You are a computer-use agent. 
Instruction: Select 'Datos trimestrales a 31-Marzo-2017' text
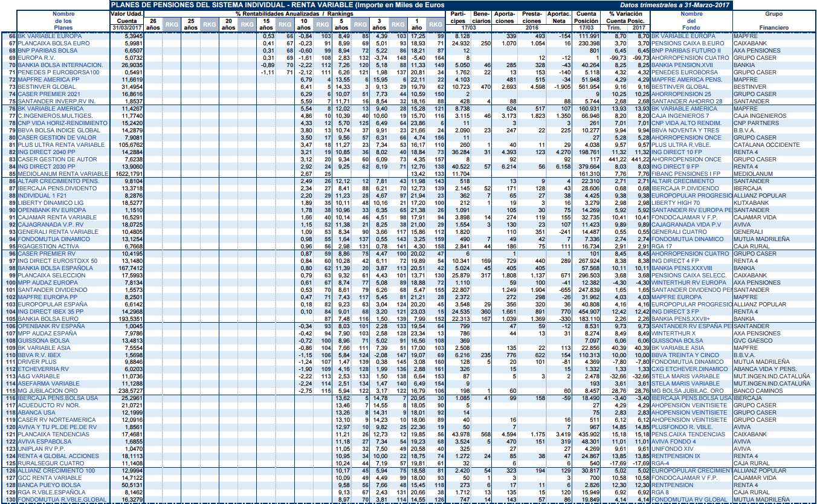[675, 5]
